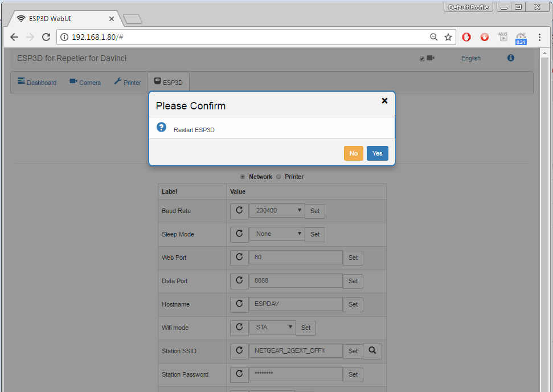
Task: Click the red shield extension icon
Action: (466, 37)
